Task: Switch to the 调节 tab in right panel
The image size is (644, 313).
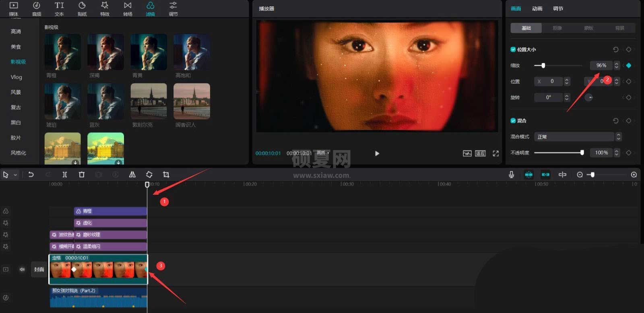Action: point(558,8)
